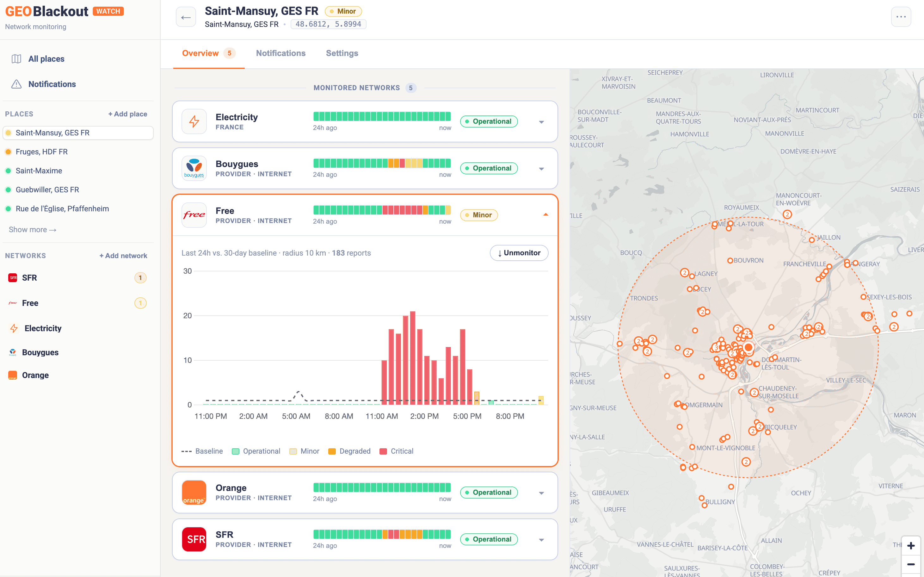Click the SFR provider logo in card

(x=194, y=539)
